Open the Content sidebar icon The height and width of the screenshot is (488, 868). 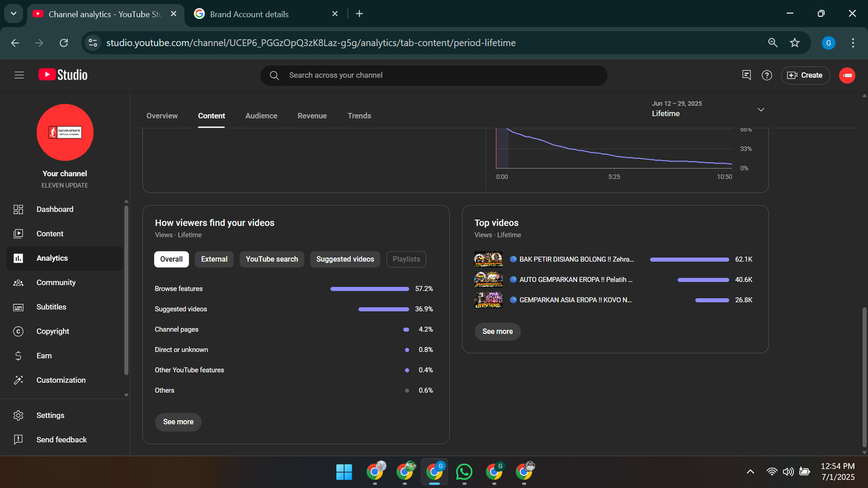click(18, 234)
